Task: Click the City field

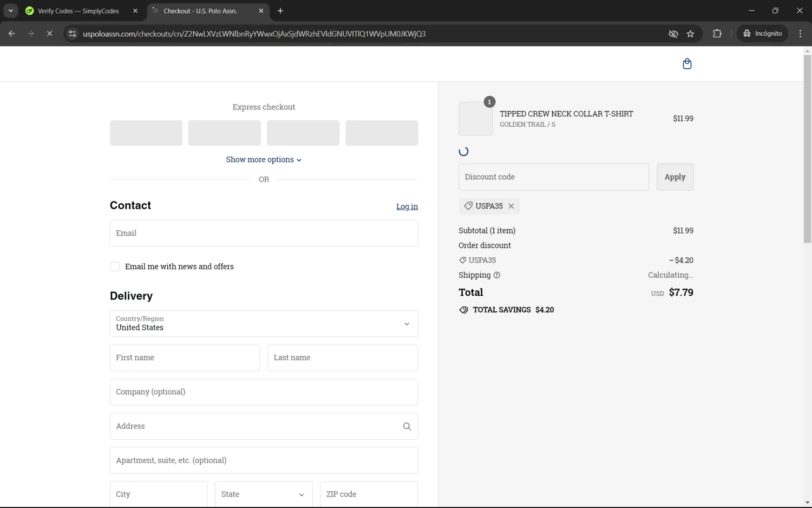Action: coord(159,494)
